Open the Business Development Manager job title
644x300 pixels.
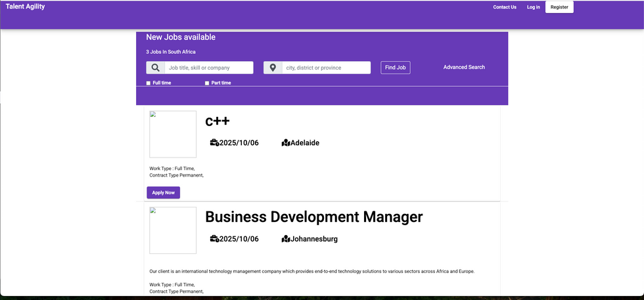click(314, 217)
